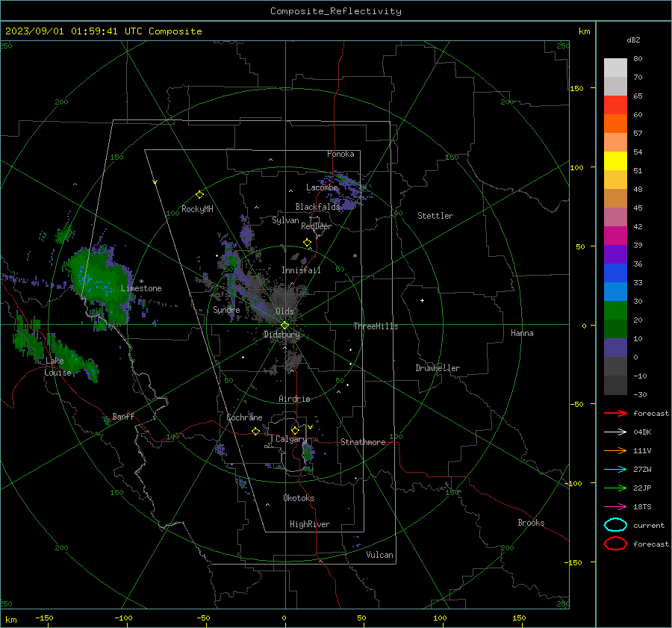
Task: Click the bright green swatch between 30 and 20
Action: (615, 311)
